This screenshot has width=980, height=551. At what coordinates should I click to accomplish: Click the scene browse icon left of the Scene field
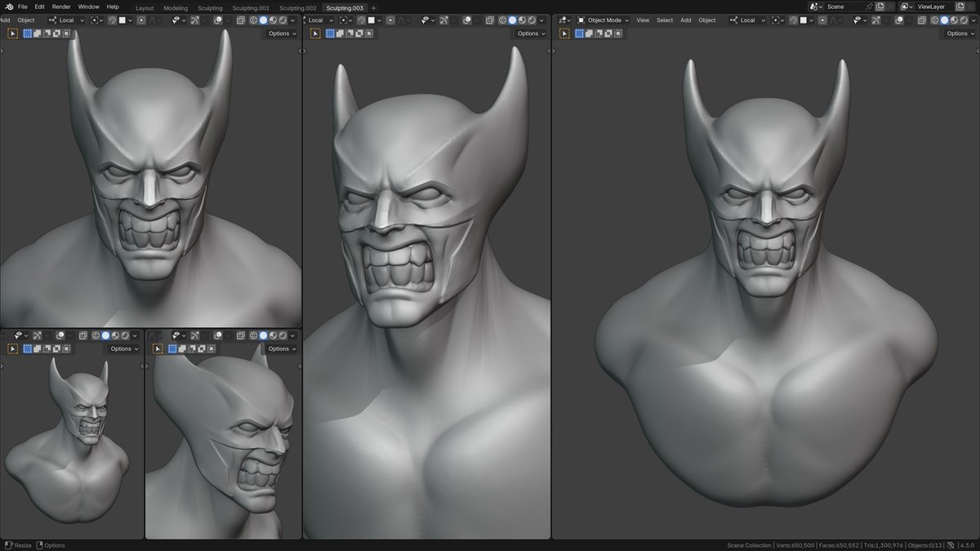tap(815, 7)
